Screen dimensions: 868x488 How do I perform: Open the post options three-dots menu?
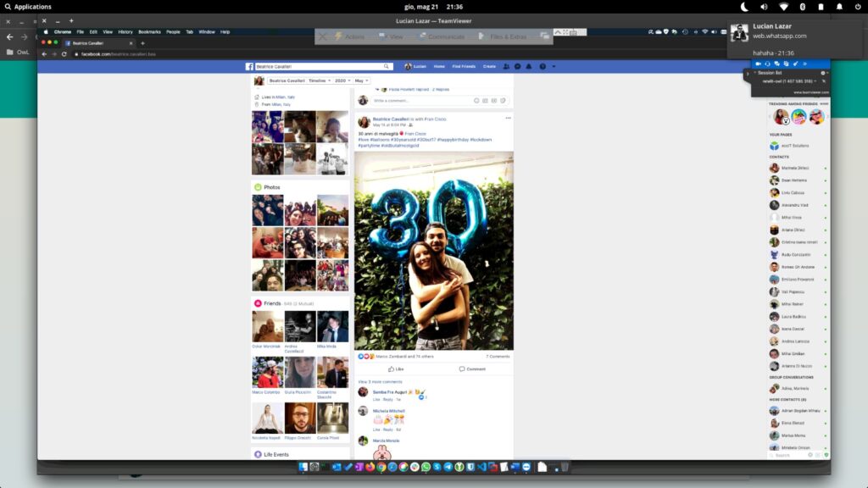pyautogui.click(x=508, y=118)
